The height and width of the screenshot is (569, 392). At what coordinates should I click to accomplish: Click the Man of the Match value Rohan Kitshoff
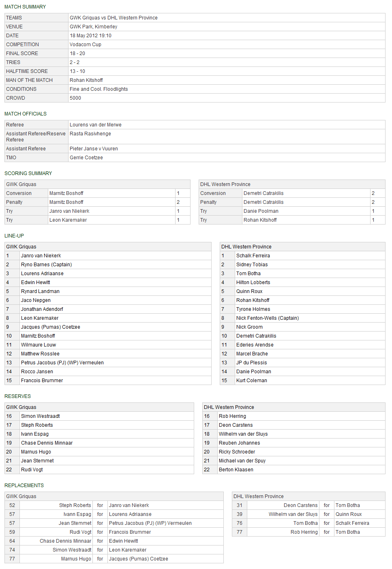(x=86, y=80)
